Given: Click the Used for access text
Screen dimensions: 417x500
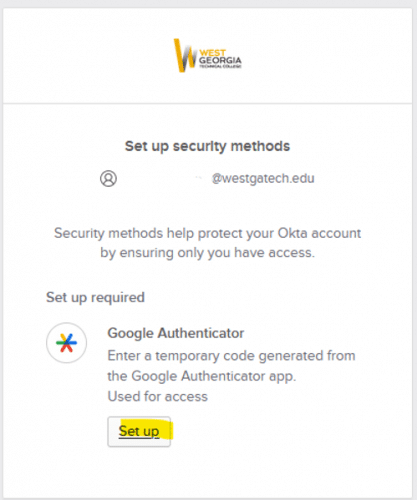Looking at the screenshot, I should click(x=158, y=396).
